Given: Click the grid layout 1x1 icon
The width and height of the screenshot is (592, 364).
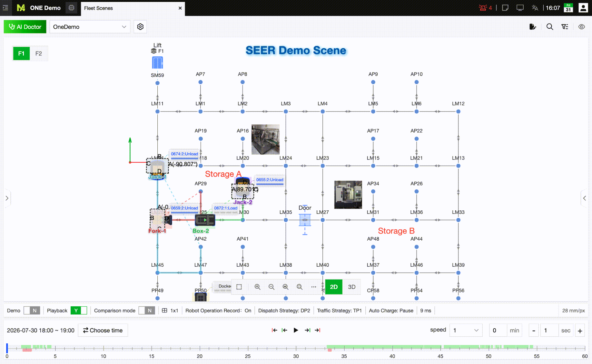Looking at the screenshot, I should point(164,311).
